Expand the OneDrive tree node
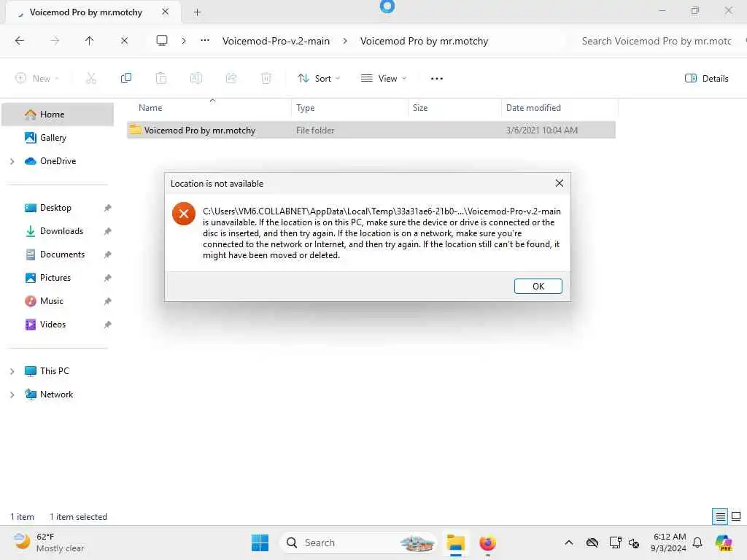Viewport: 747px width, 560px height. pos(12,161)
